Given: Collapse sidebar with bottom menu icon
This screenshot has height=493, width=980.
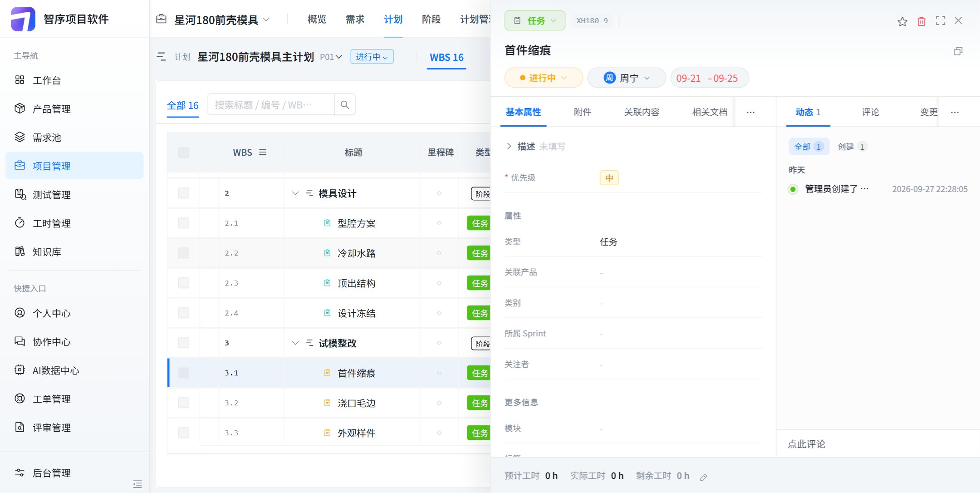Looking at the screenshot, I should pyautogui.click(x=137, y=484).
